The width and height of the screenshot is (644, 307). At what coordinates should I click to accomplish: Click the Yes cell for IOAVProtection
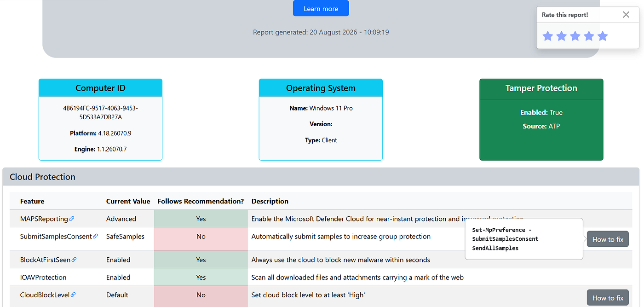point(201,277)
